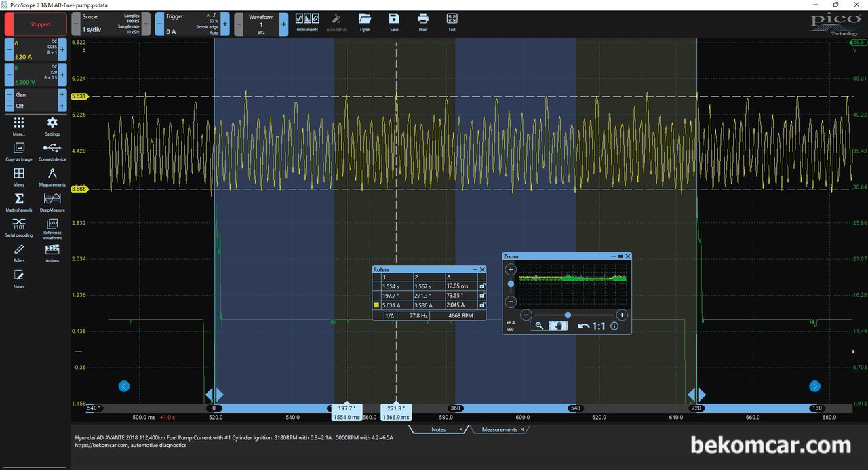Open channel B ±200 V options

[x=35, y=75]
